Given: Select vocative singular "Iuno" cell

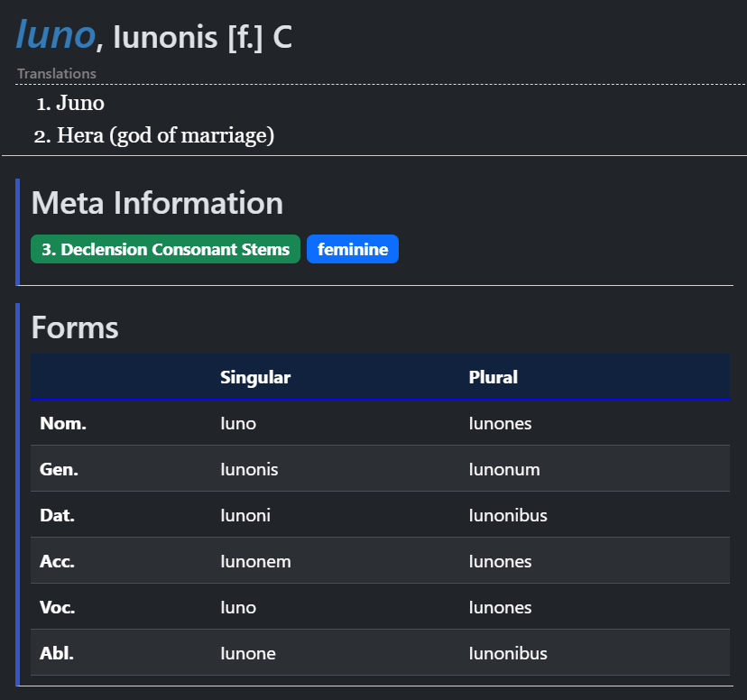Looking at the screenshot, I should coord(238,607).
